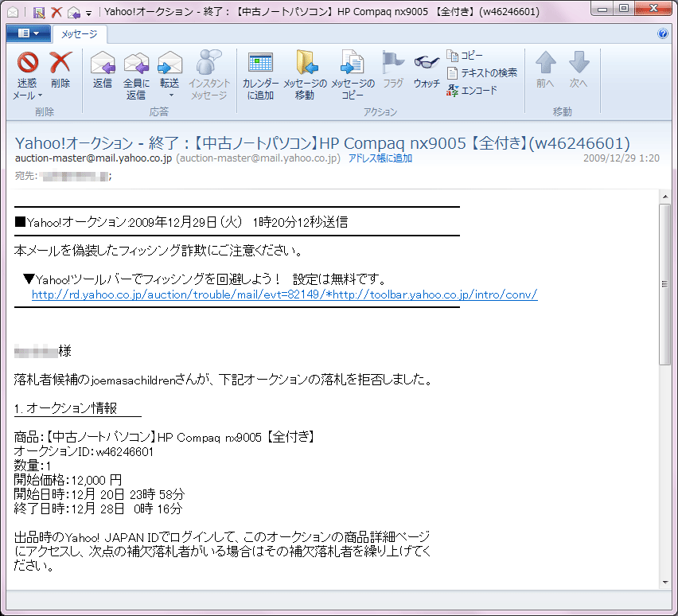
Task: Click the red X delete icon in title bar
Action: click(56, 12)
